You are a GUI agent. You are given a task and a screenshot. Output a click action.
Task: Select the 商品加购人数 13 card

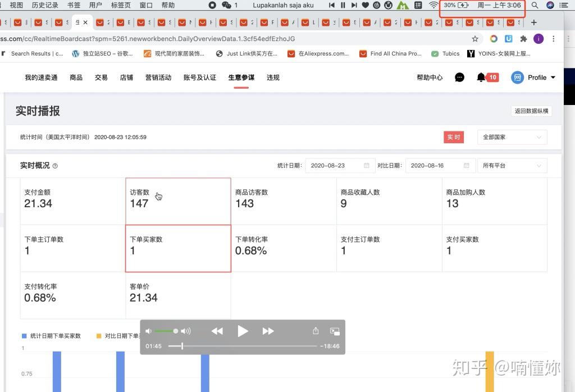[495, 201]
